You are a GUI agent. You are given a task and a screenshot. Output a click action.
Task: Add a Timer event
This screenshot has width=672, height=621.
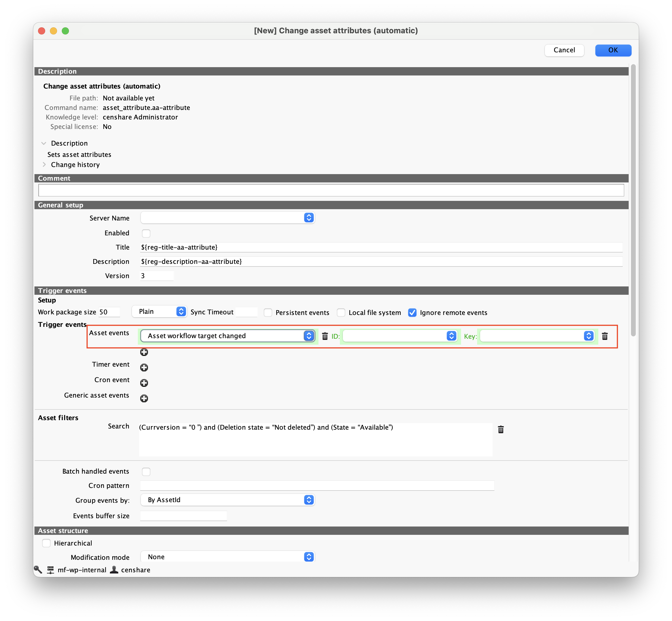pos(144,368)
